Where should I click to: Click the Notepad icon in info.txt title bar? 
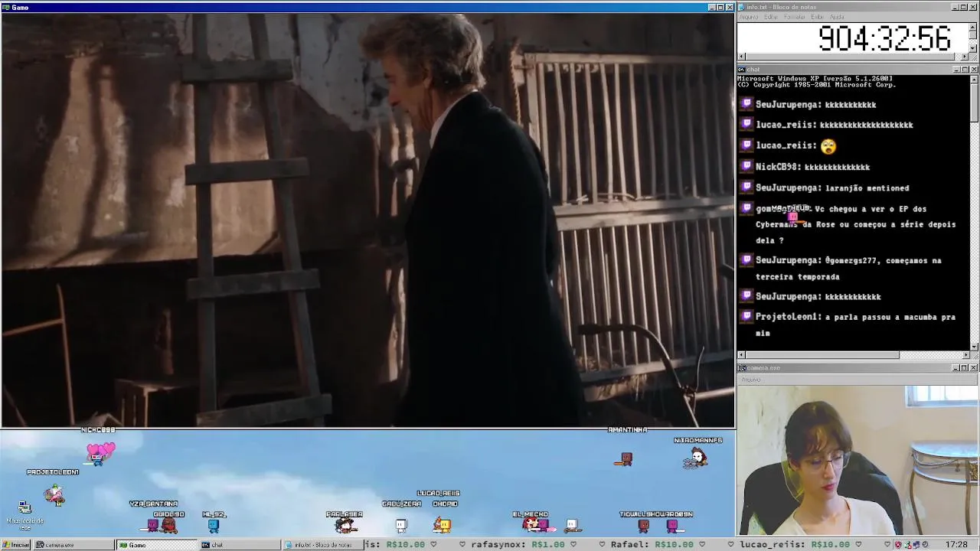pyautogui.click(x=741, y=7)
